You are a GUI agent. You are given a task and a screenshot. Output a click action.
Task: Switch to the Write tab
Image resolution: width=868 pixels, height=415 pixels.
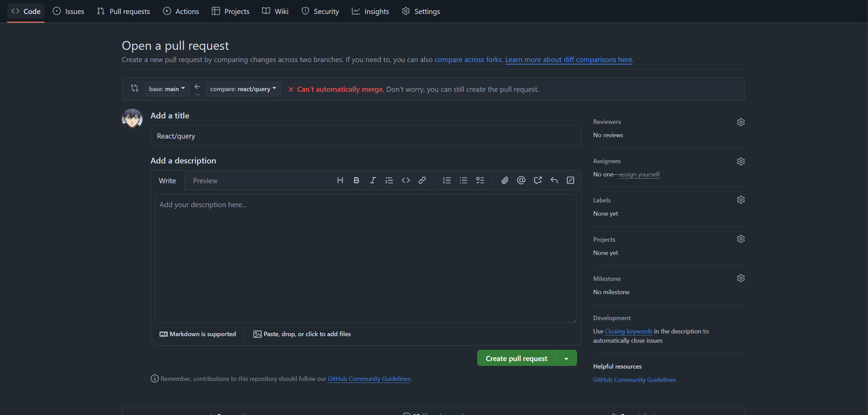coord(167,181)
